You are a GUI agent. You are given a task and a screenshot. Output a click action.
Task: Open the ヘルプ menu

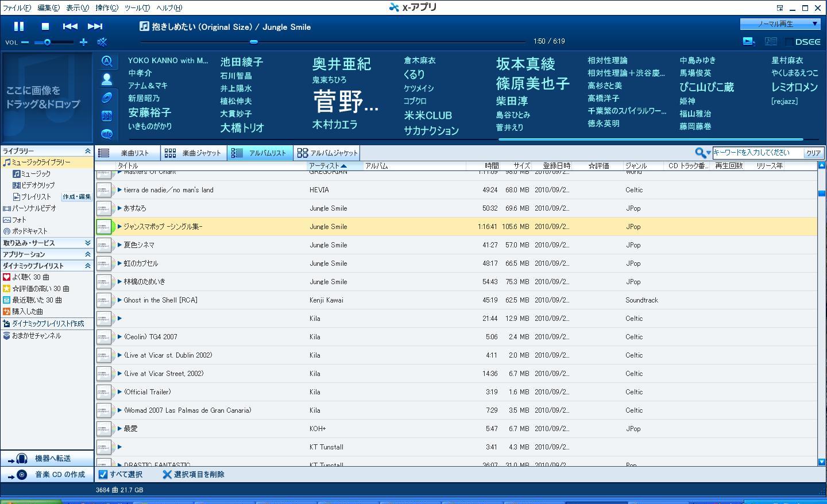coord(169,8)
